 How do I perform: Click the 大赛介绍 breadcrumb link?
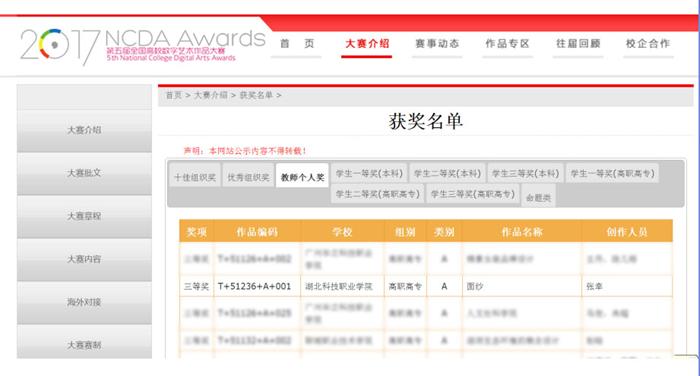211,95
